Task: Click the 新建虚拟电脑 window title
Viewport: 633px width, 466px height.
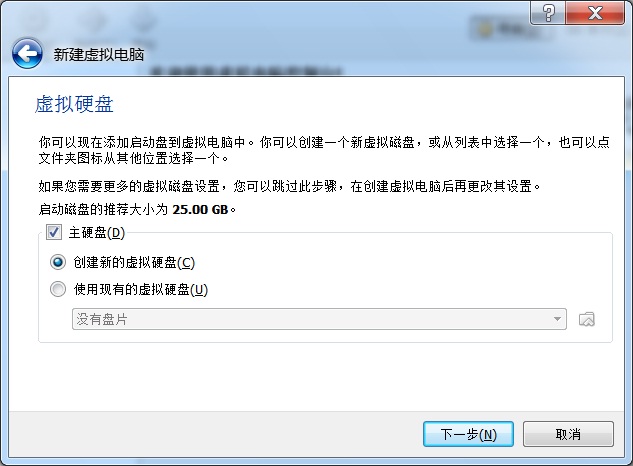Action: click(99, 55)
